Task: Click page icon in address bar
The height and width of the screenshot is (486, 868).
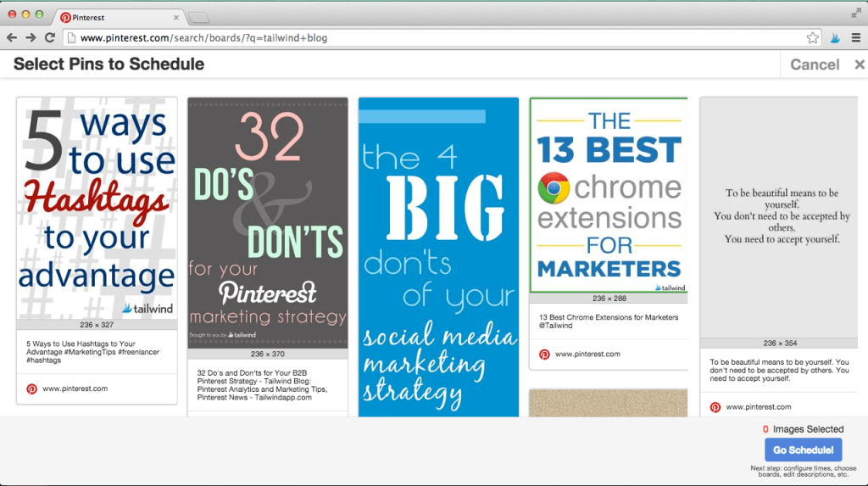Action: 71,37
